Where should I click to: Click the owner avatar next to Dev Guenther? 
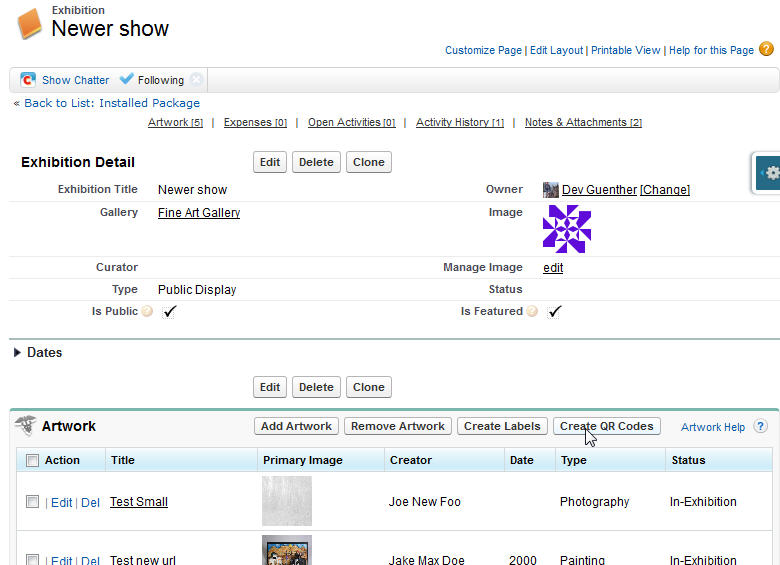tap(550, 190)
